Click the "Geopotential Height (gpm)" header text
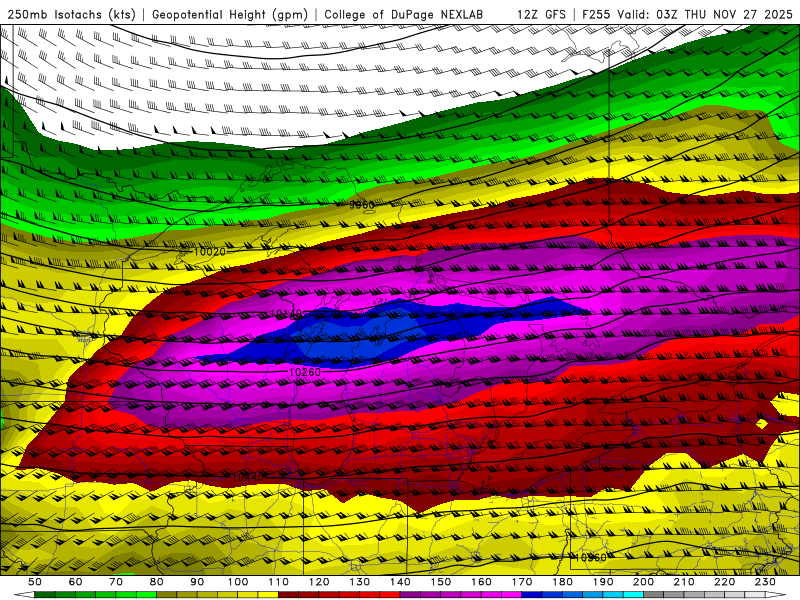Screen dimensions: 800x600 pyautogui.click(x=230, y=14)
